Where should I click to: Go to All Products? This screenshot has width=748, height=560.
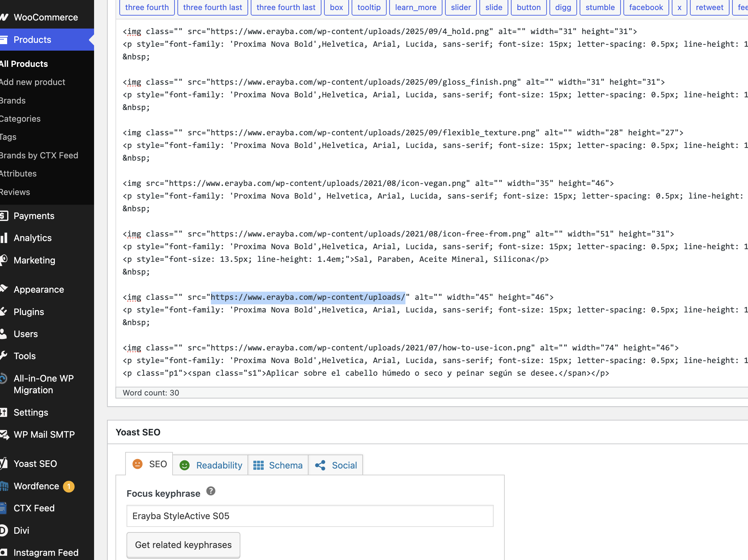pos(24,64)
